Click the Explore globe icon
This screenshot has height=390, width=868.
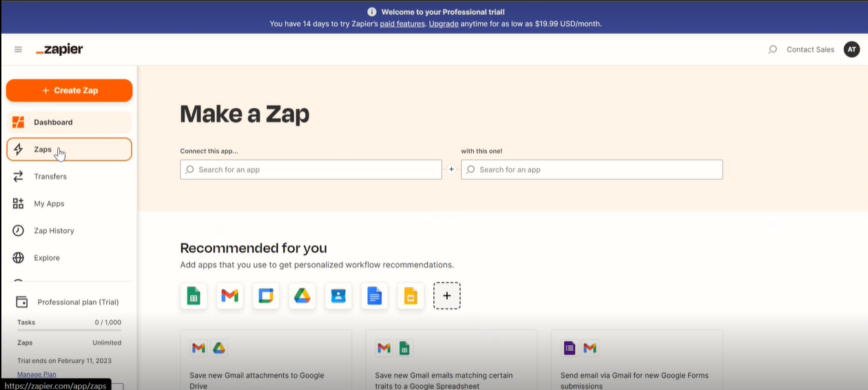pos(19,258)
